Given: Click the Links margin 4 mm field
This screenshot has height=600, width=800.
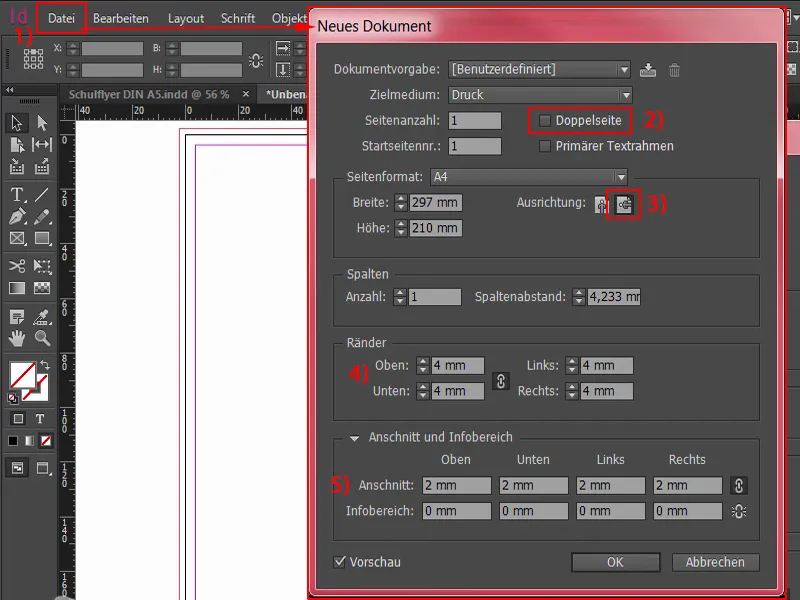Looking at the screenshot, I should (x=606, y=365).
